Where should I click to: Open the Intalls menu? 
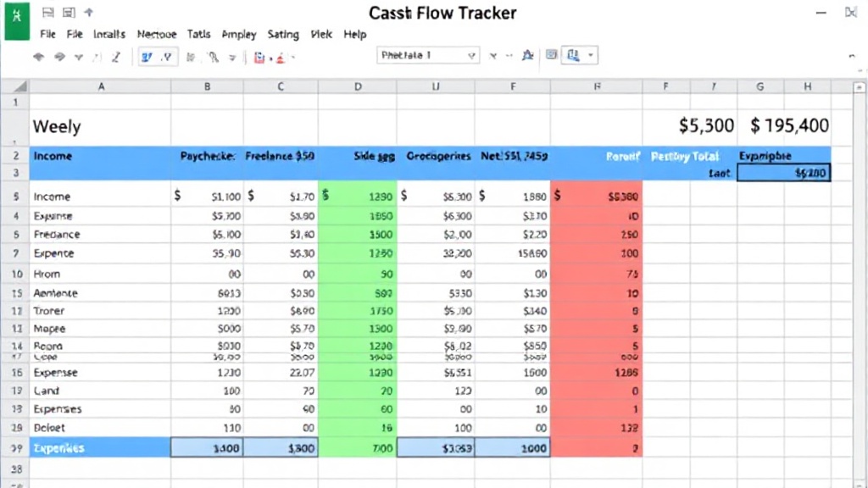109,34
